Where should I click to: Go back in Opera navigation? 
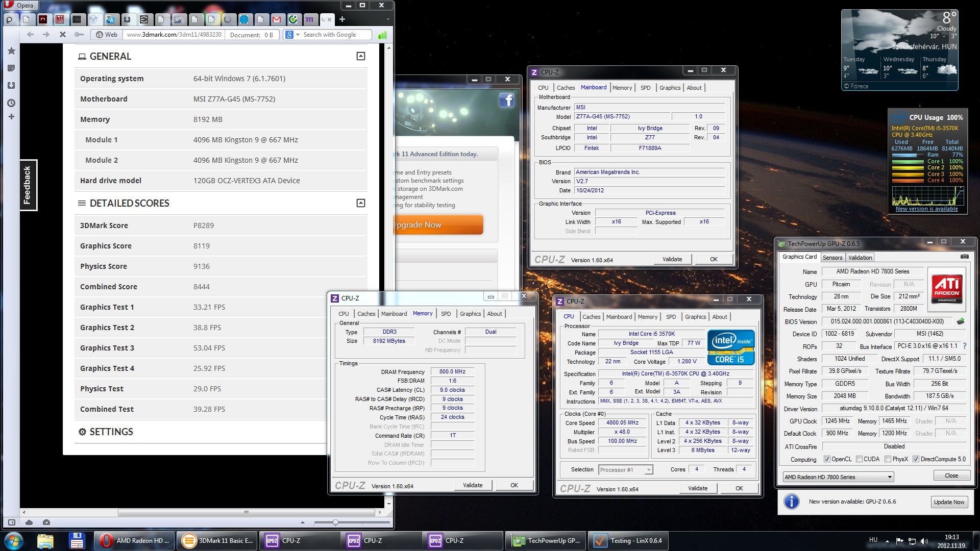pyautogui.click(x=30, y=35)
